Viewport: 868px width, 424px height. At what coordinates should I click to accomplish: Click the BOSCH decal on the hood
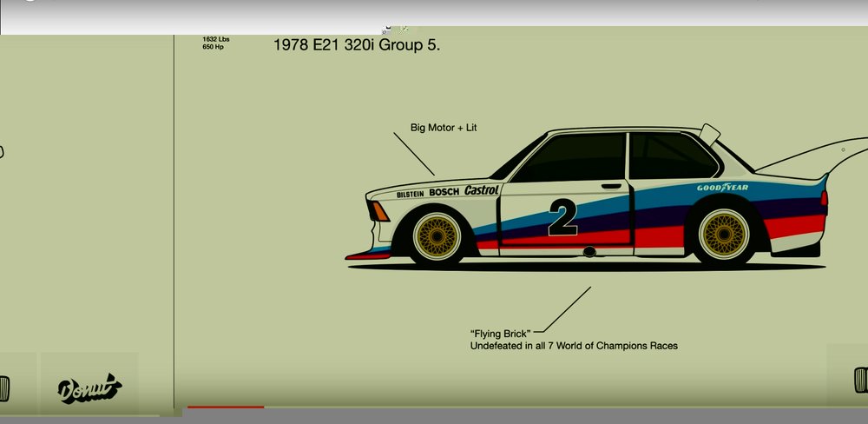pyautogui.click(x=444, y=192)
